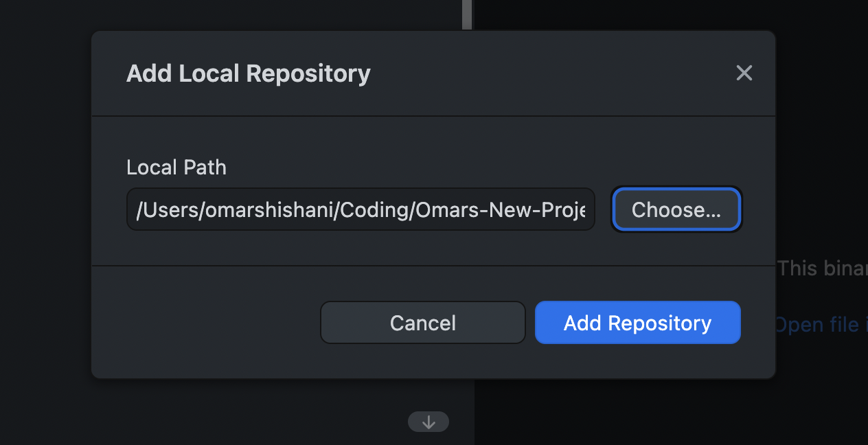The image size is (868, 445).
Task: Click the dimmed "This binar" text behind dialog
Action: click(821, 268)
